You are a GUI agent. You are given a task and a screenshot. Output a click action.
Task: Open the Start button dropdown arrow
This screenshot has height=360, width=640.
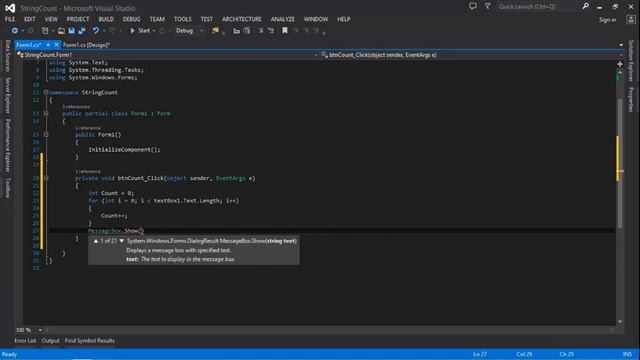coord(154,31)
